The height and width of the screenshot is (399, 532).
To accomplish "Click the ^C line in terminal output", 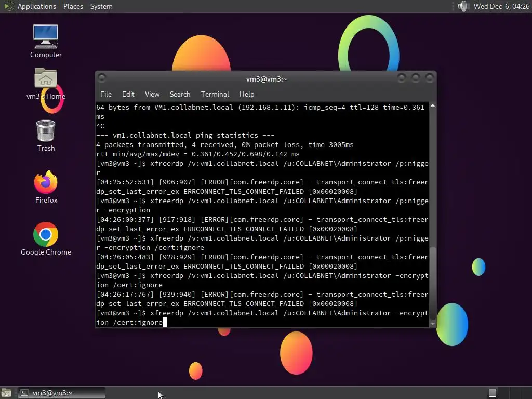I will coord(100,126).
